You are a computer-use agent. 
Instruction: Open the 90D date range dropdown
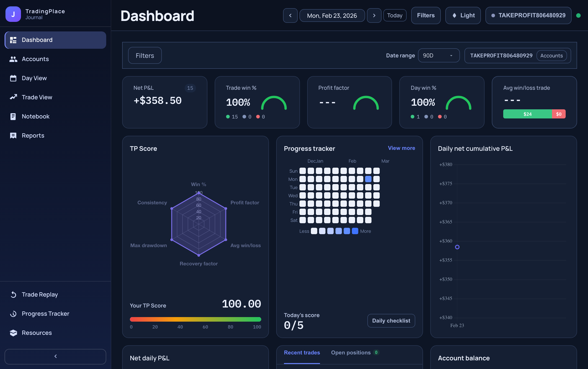[438, 55]
